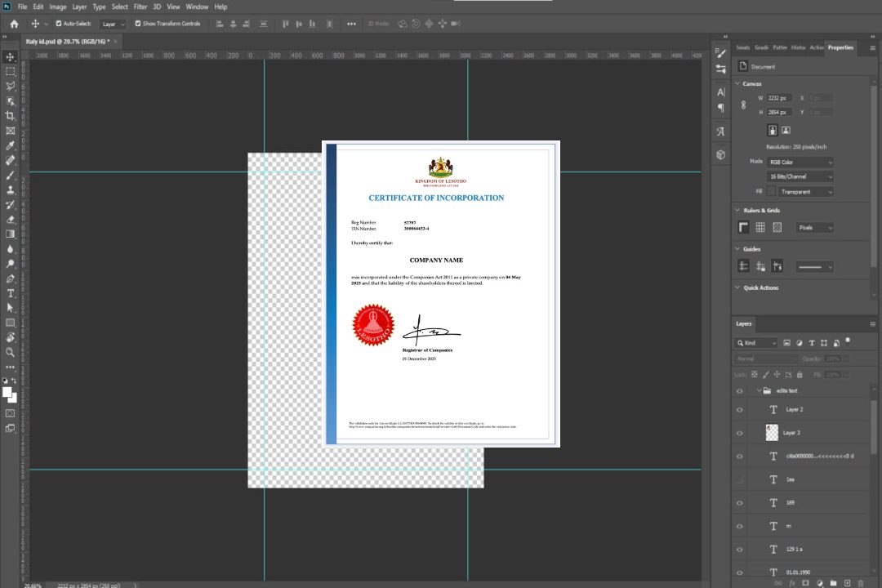Open Edit Toolbar three-dots button
882x588 pixels.
point(10,367)
